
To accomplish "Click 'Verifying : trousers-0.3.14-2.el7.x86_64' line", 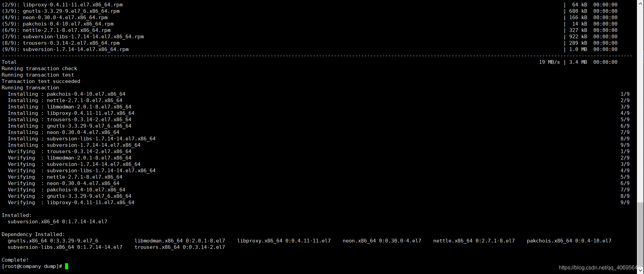I will click(x=69, y=151).
